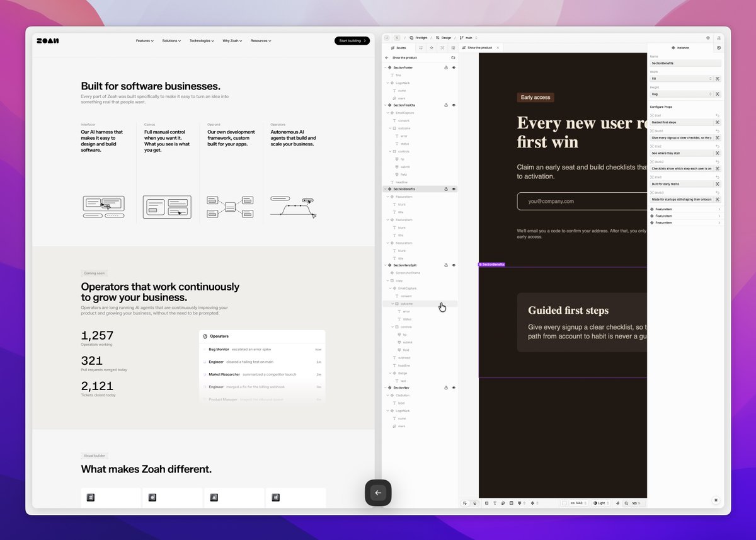This screenshot has width=756, height=540.
Task: Hide the SectionNav layer
Action: pos(454,388)
